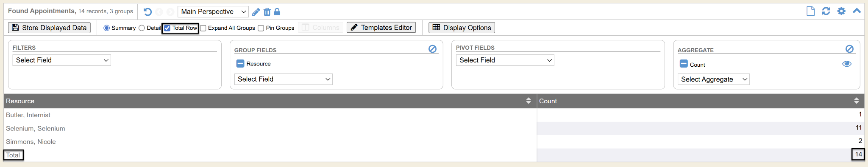Remove the Resource group field
868x167 pixels.
tap(240, 64)
